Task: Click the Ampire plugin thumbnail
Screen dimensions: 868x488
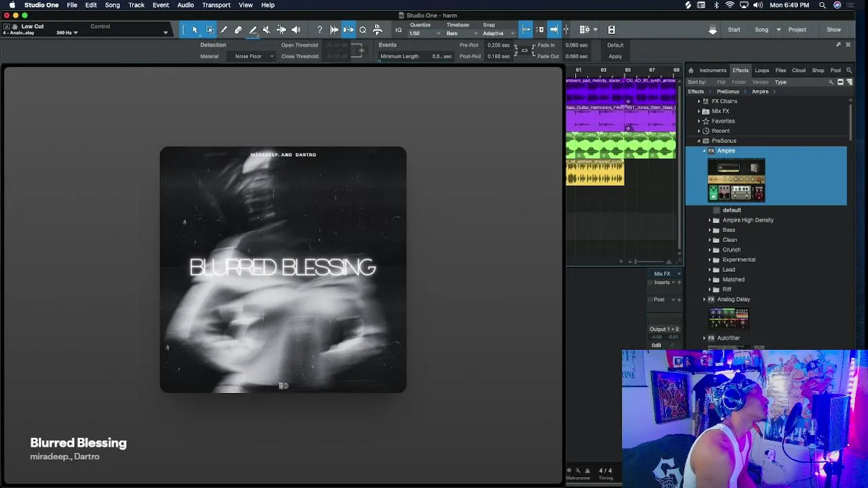Action: coord(736,180)
